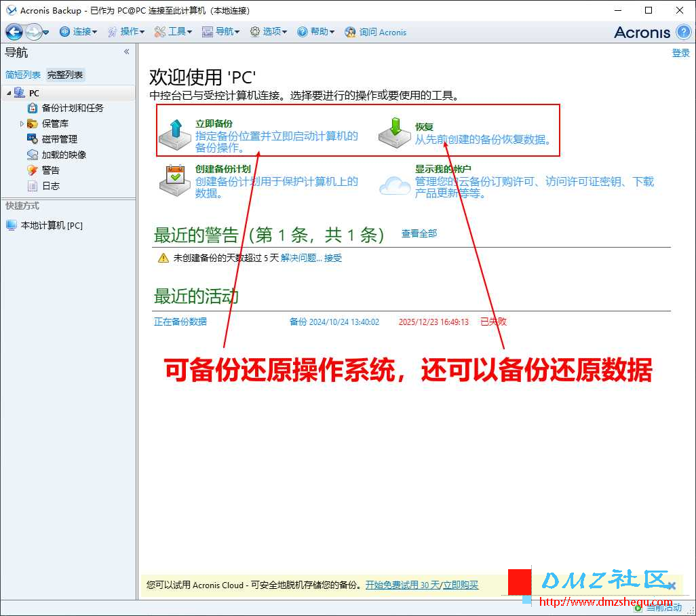This screenshot has height=616, width=696.
Task: Click the 恢复 recover disk icon
Action: (394, 132)
